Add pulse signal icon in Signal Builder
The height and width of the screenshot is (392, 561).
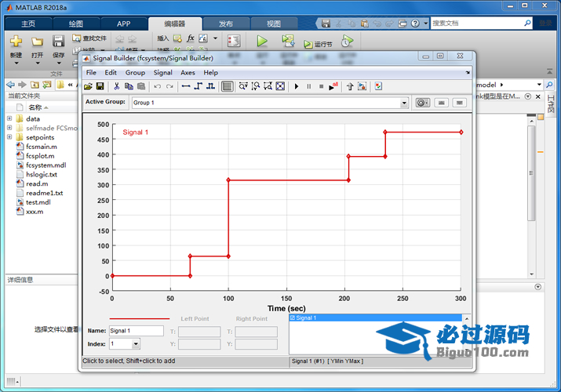point(211,86)
